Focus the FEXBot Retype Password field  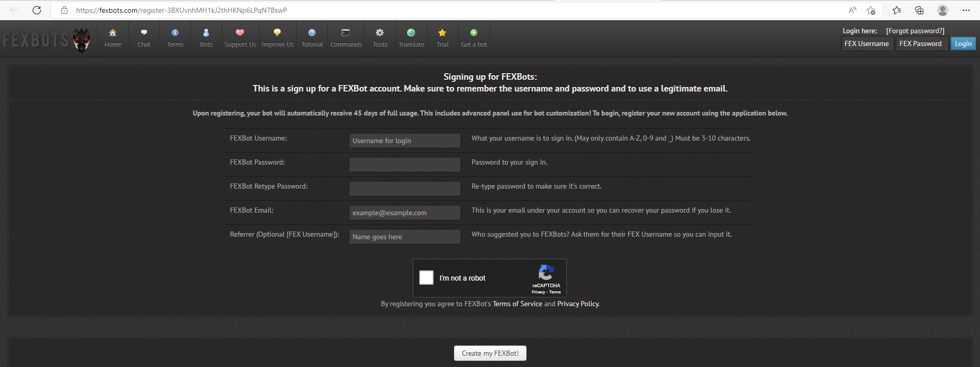tap(405, 189)
